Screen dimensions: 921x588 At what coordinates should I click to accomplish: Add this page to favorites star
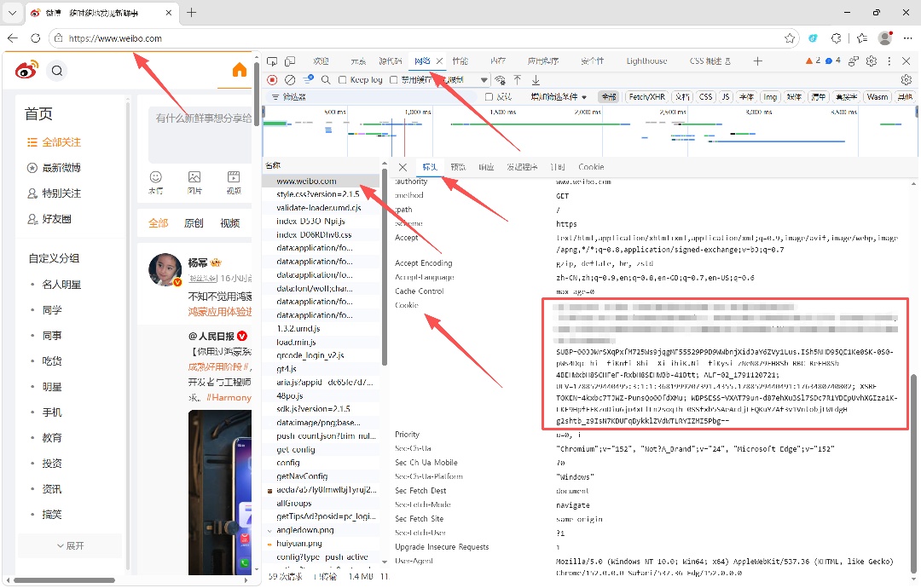790,38
